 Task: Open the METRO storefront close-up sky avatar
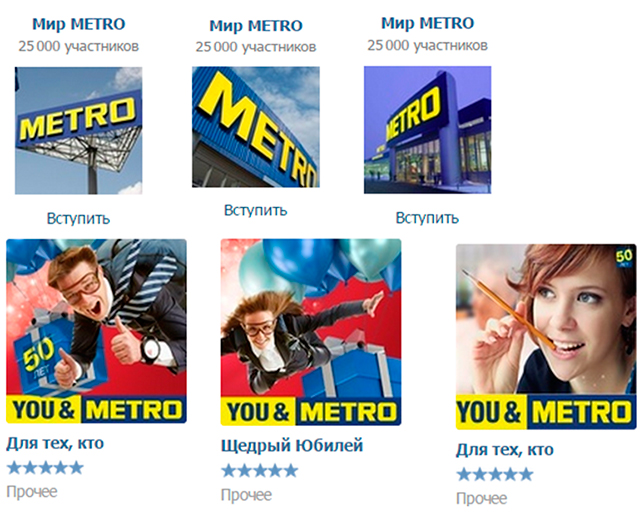[256, 127]
